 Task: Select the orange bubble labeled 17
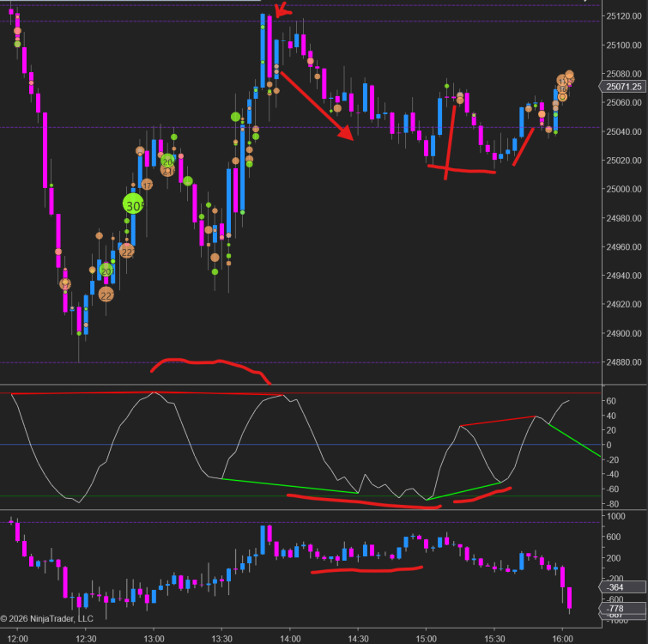click(147, 185)
